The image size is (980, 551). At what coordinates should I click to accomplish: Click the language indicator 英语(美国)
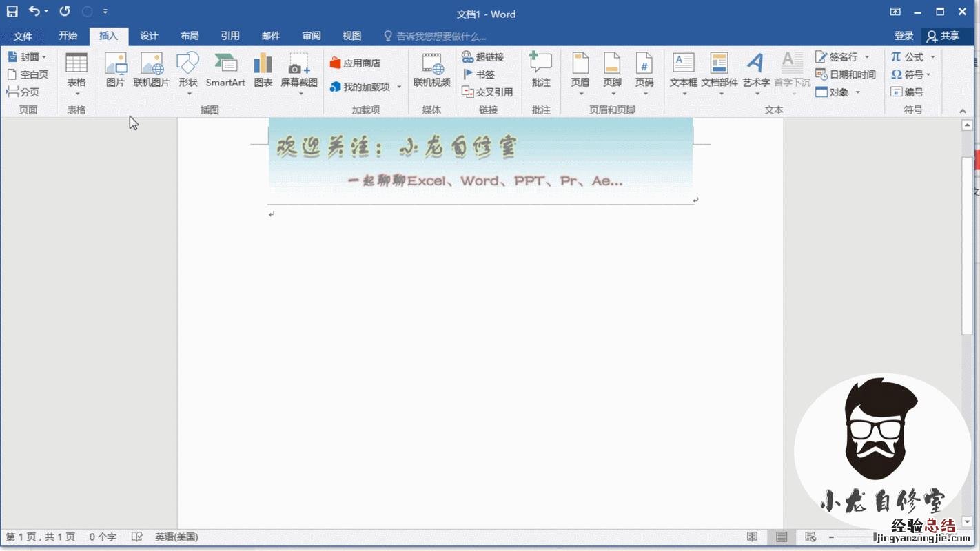(x=176, y=537)
